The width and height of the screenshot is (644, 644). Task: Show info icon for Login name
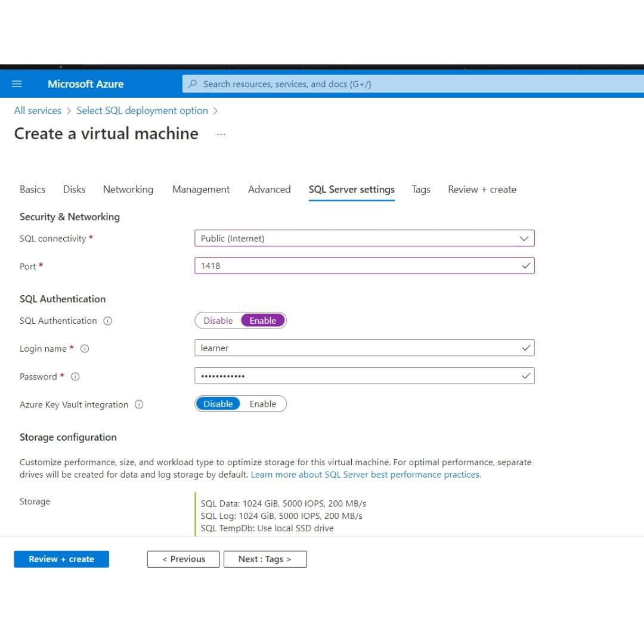coord(85,349)
